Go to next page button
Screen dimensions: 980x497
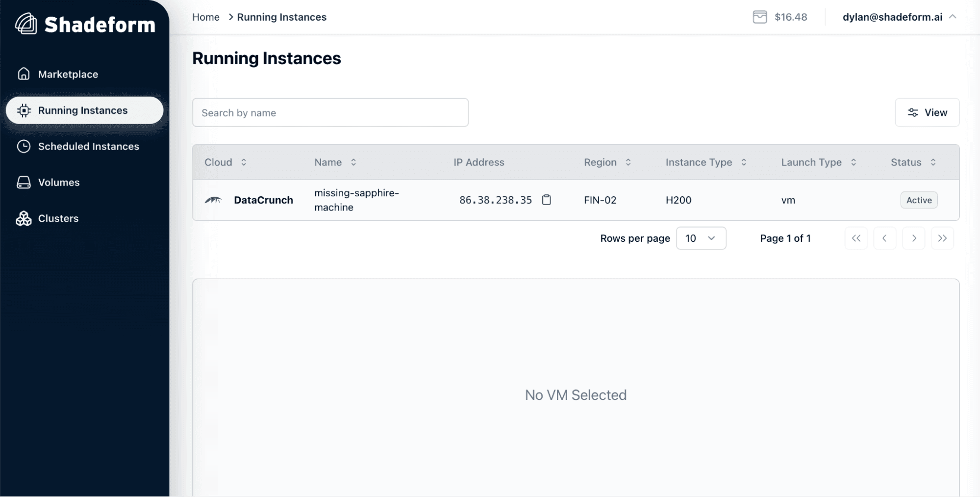[914, 238]
